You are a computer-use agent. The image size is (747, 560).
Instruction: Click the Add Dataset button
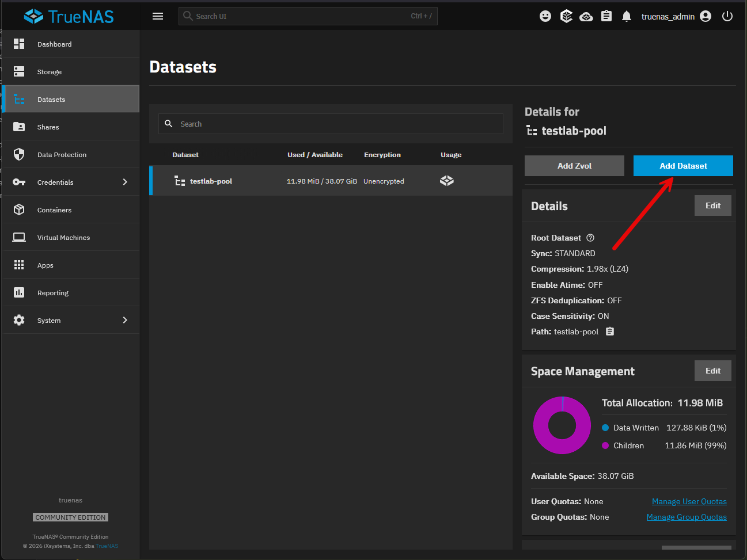[683, 166]
